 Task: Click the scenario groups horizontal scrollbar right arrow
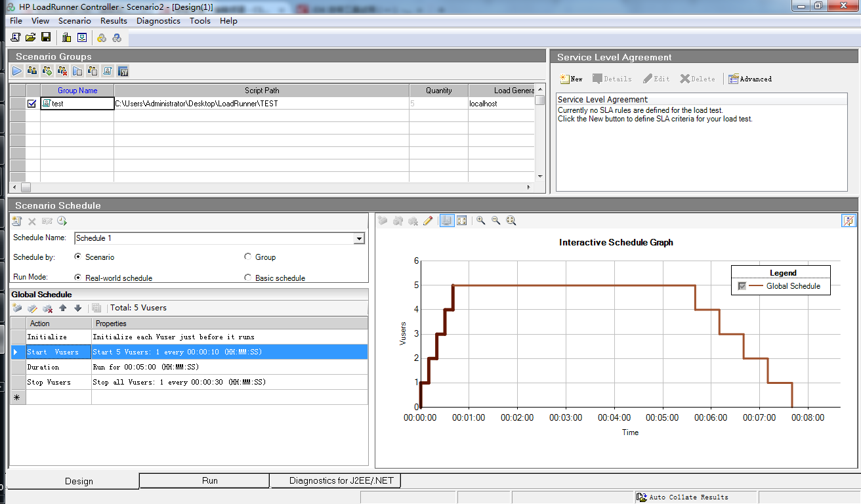530,188
